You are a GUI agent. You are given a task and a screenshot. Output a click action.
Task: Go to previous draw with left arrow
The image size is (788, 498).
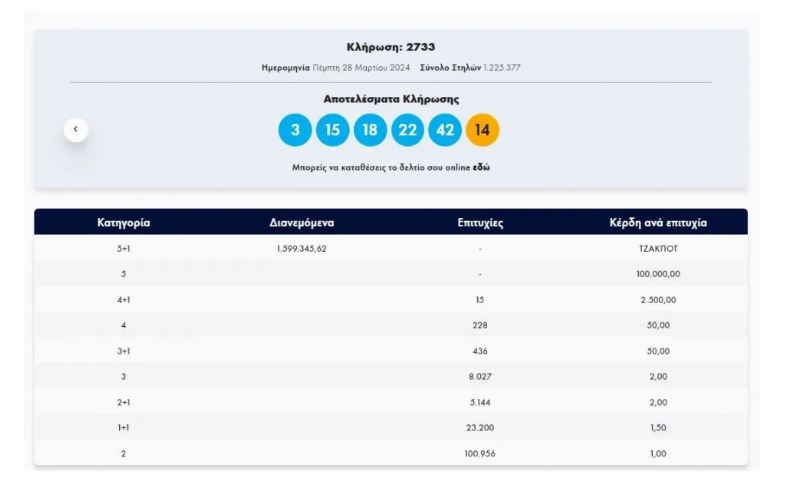[x=76, y=130]
